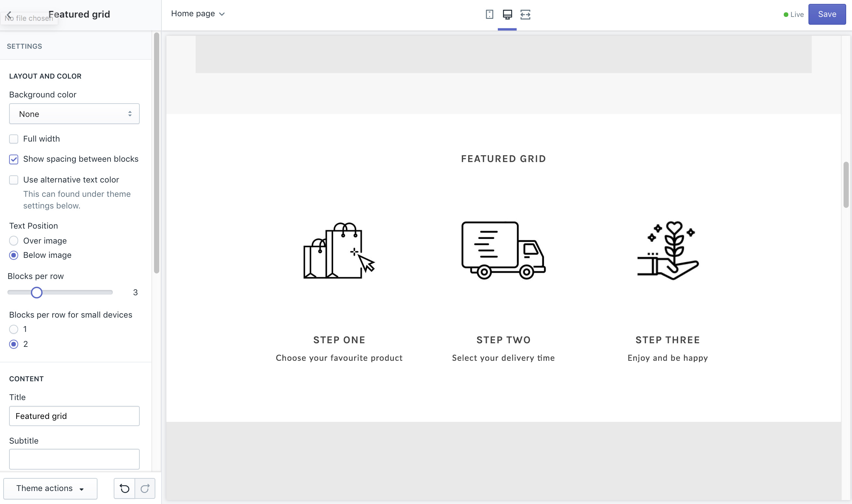This screenshot has height=504, width=852.
Task: Select Below image text position
Action: tap(14, 255)
